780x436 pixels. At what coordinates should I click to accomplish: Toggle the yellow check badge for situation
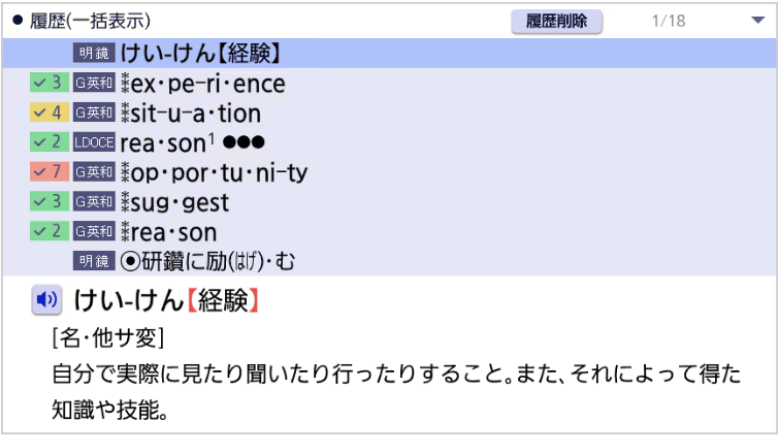(x=48, y=114)
